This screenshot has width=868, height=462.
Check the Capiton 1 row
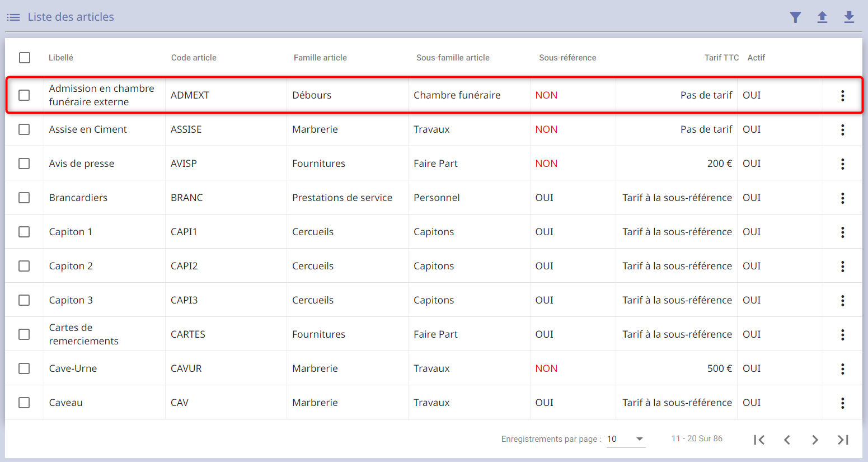click(24, 232)
